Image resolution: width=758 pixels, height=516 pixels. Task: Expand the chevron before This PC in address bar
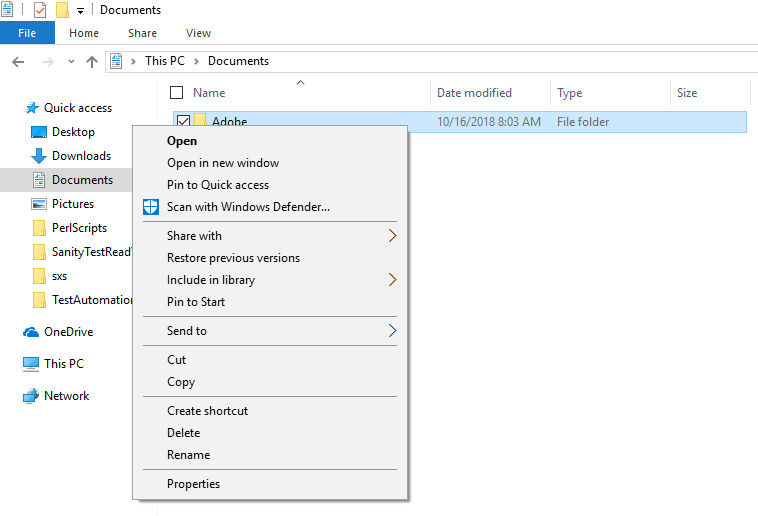click(x=133, y=61)
